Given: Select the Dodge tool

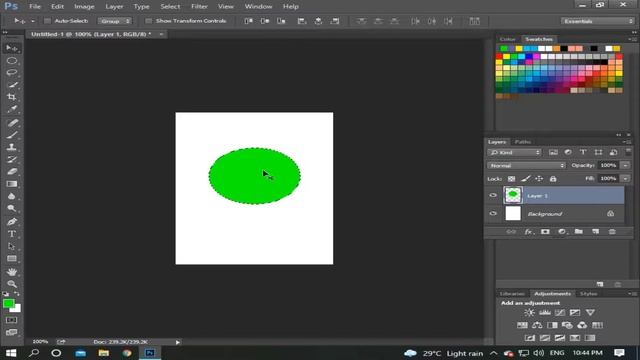Looking at the screenshot, I should pyautogui.click(x=12, y=209).
